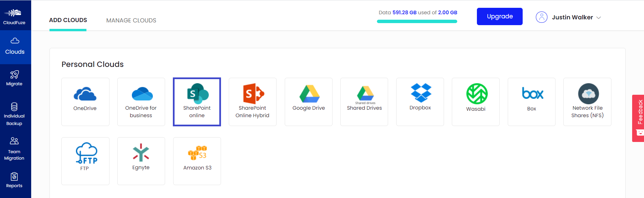Select the Dropbox tile
The height and width of the screenshot is (198, 644).
420,102
